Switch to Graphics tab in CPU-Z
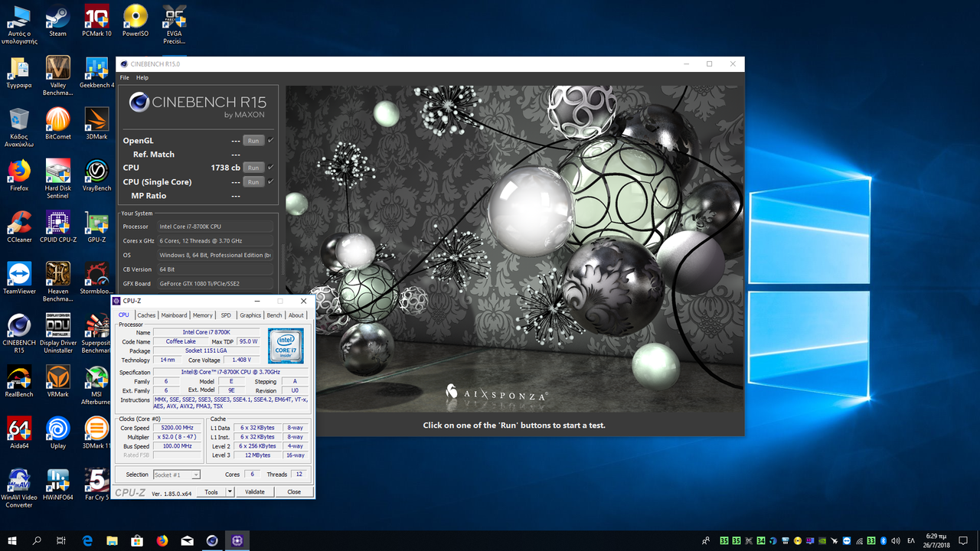The image size is (980, 551). pyautogui.click(x=250, y=315)
